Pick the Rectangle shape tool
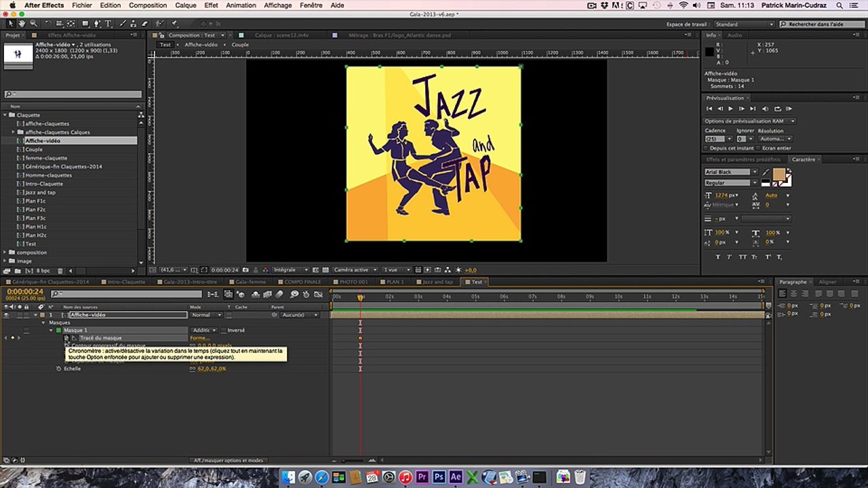 point(85,24)
